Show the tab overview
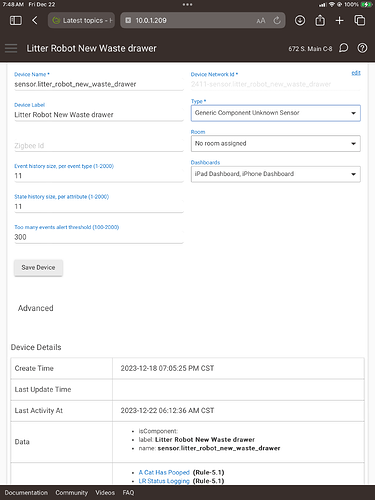This screenshot has width=375, height=500. tap(360, 21)
